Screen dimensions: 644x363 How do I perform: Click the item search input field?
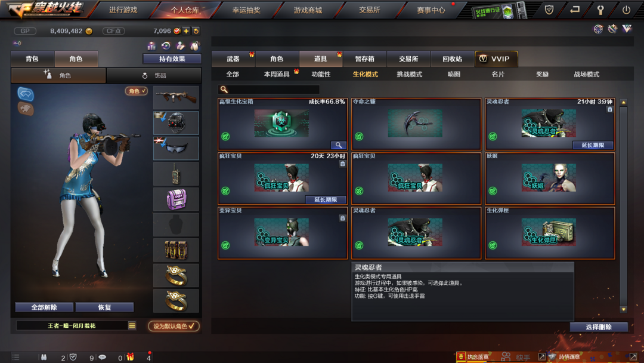click(268, 89)
